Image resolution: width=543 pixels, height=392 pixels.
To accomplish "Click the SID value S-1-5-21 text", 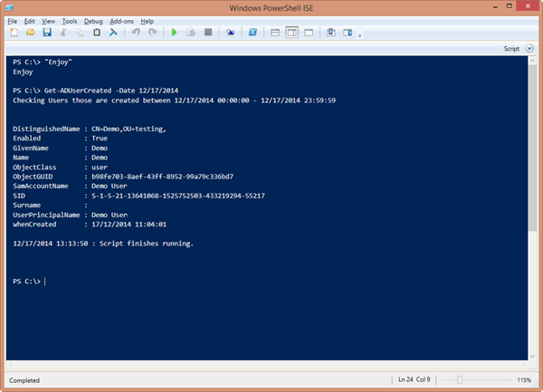I will tap(178, 196).
